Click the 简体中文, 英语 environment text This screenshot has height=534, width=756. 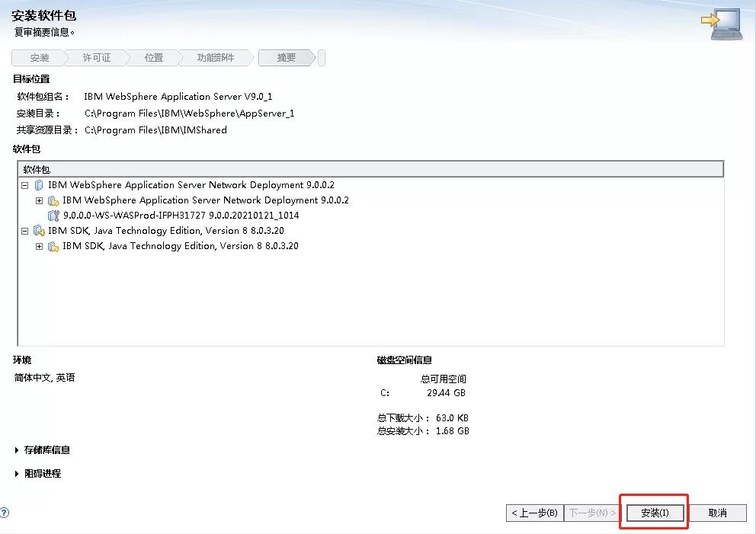coord(44,377)
